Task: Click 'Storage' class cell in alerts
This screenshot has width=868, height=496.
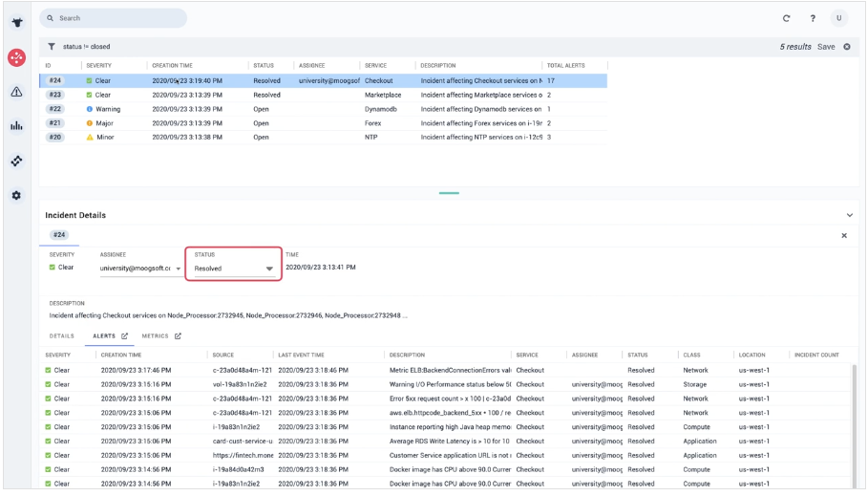Action: (x=694, y=384)
